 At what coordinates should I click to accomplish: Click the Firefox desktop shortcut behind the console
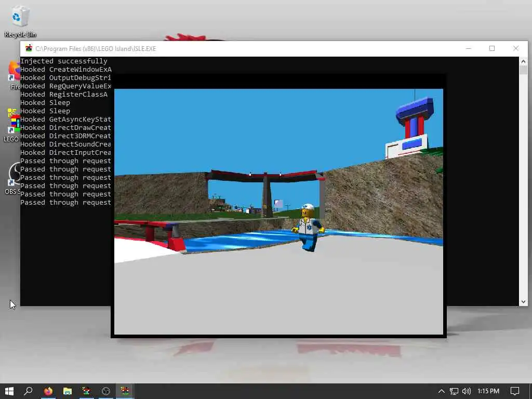(x=14, y=75)
